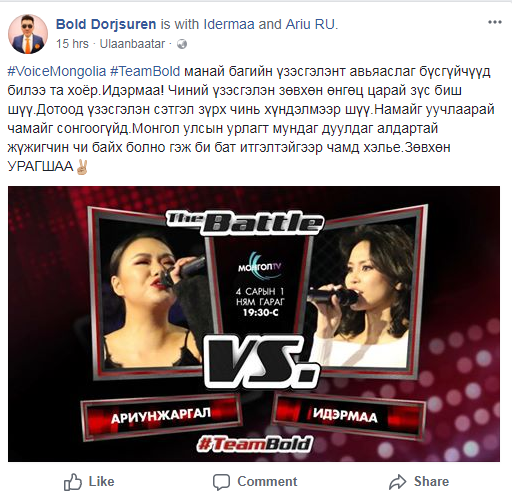
Task: Open the tagged Idermaa profile link
Action: coord(229,24)
